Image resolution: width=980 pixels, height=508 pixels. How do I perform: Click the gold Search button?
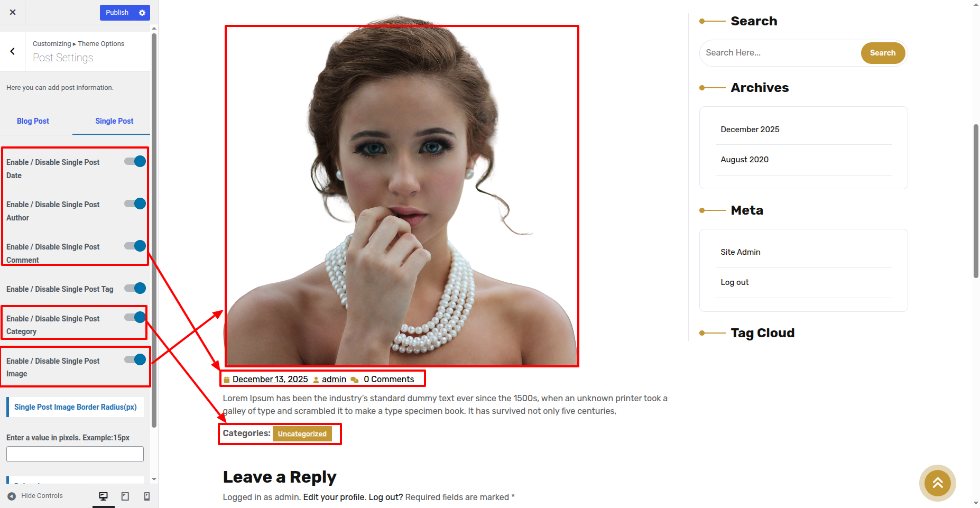coord(882,53)
